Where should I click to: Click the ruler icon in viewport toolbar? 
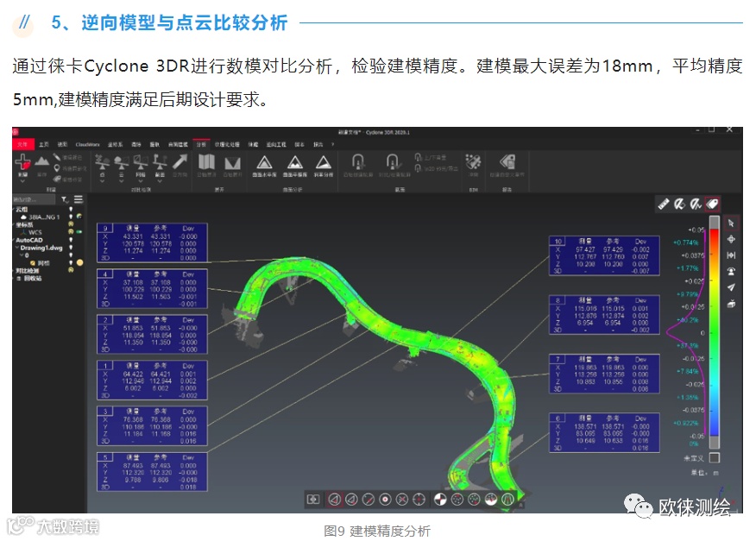click(x=664, y=204)
